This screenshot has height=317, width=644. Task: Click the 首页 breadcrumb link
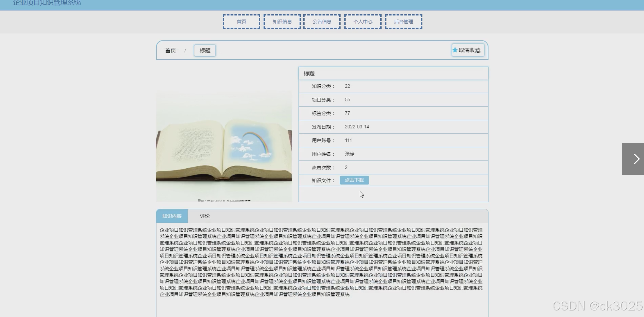(x=170, y=51)
